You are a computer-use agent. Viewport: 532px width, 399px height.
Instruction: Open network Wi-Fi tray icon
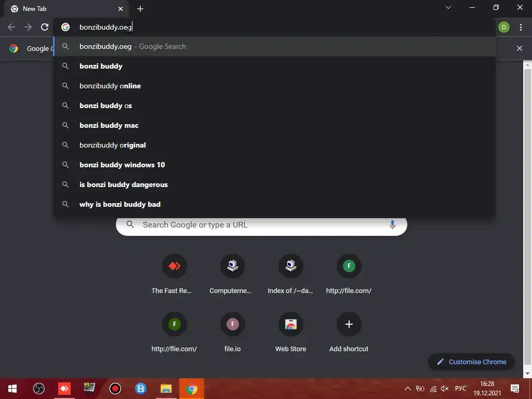coord(433,389)
